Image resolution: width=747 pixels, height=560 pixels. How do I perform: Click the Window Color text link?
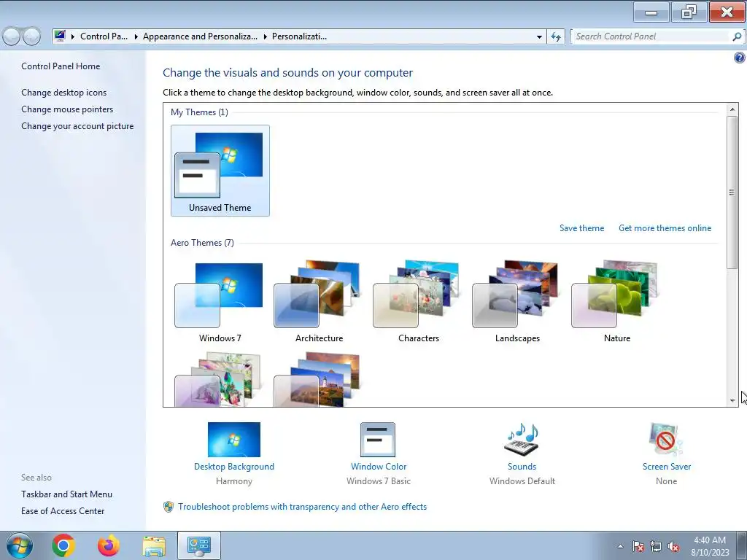[x=379, y=467]
